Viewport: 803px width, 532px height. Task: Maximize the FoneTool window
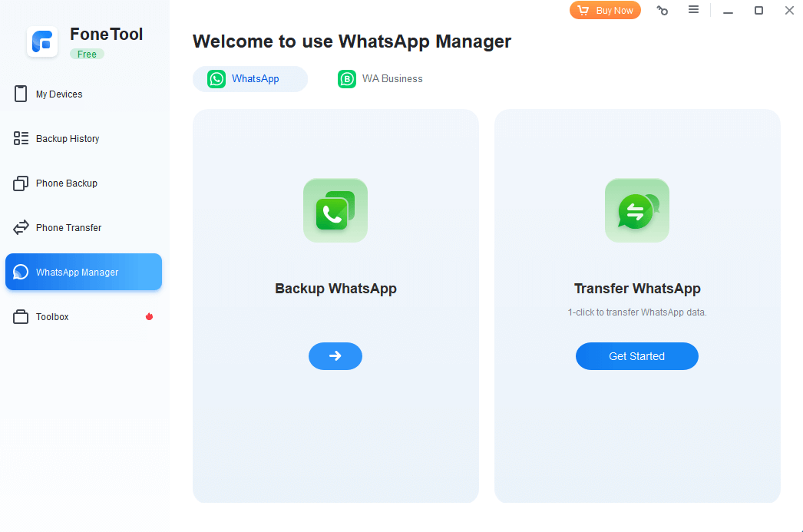click(758, 11)
